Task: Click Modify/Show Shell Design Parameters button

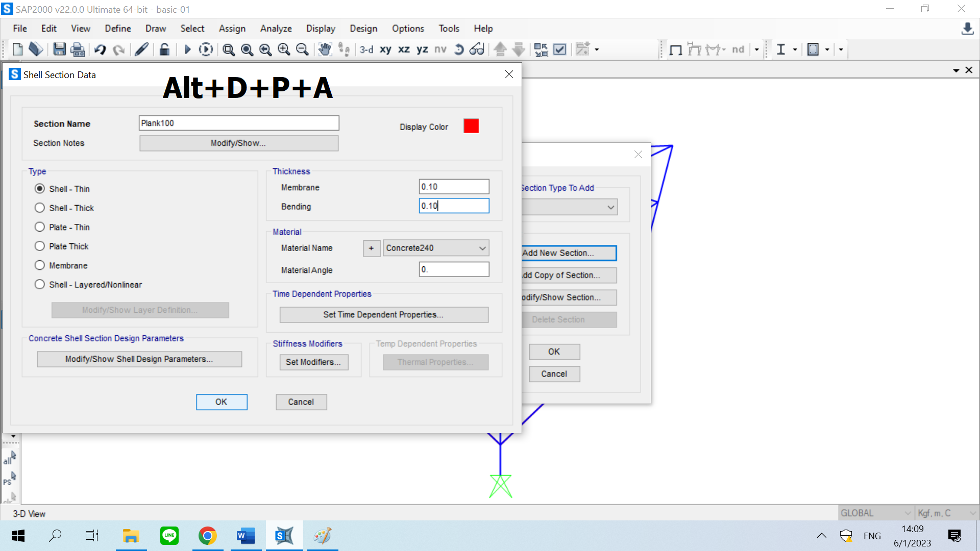Action: click(139, 359)
